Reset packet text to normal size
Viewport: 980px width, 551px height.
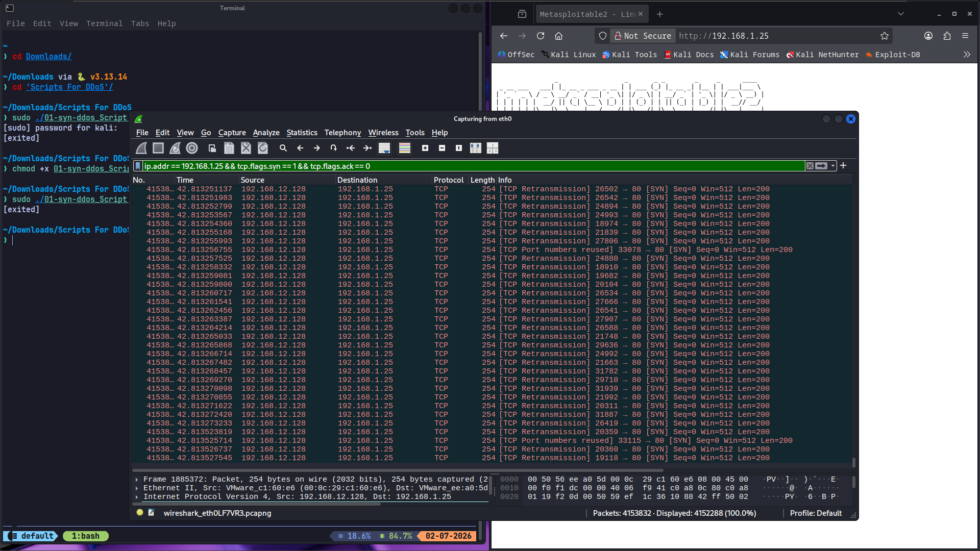[459, 148]
